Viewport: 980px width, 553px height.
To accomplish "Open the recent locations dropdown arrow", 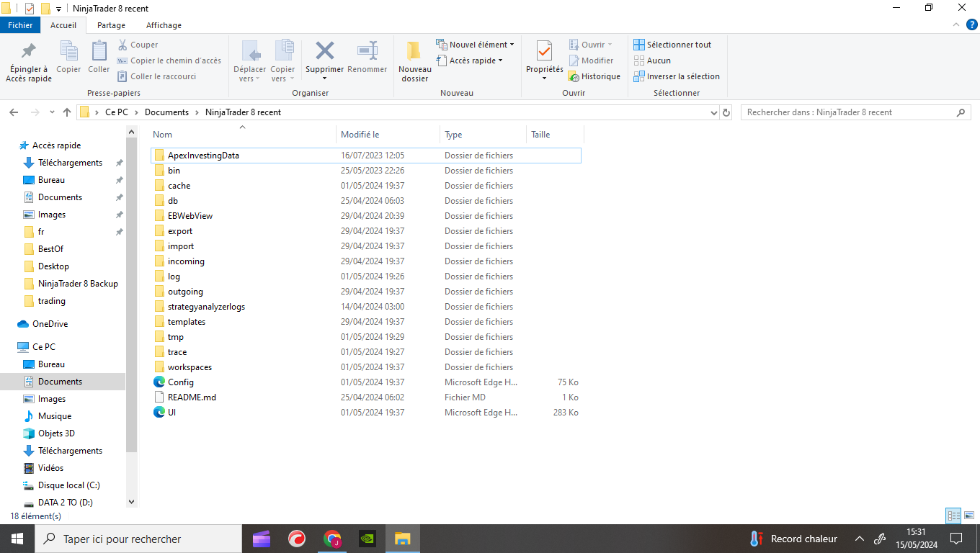I will 52,112.
